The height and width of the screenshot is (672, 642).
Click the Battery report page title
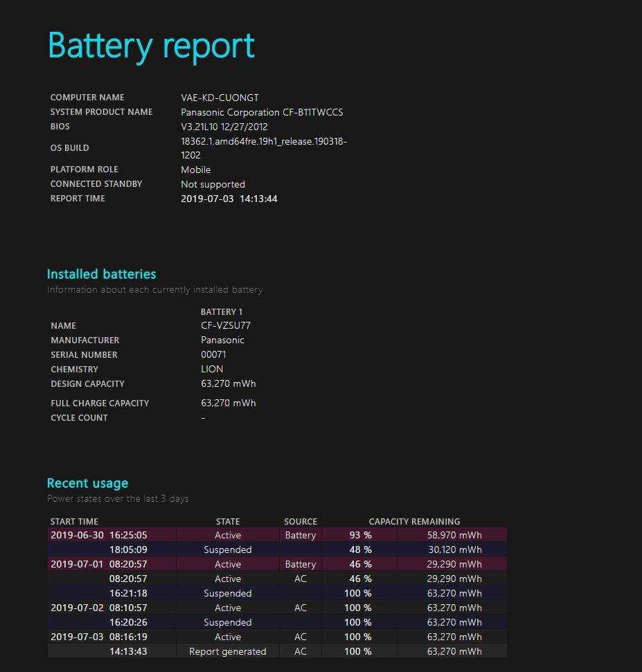[151, 46]
